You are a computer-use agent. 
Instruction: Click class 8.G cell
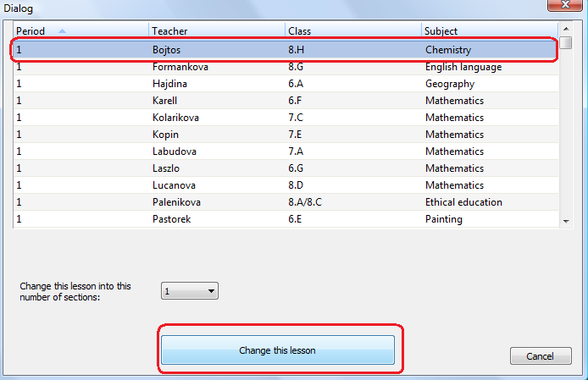[x=296, y=67]
